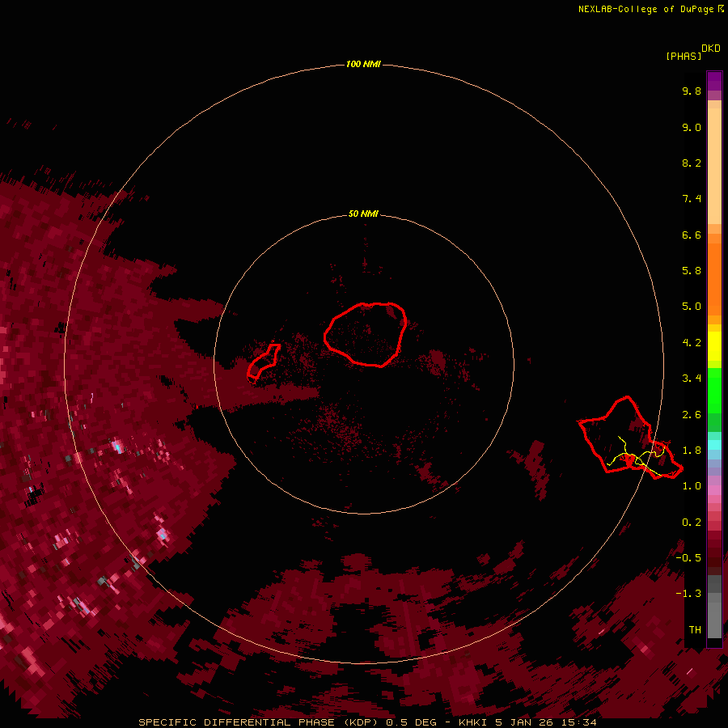
Task: Click the 2.6 legend value
Action: point(692,415)
